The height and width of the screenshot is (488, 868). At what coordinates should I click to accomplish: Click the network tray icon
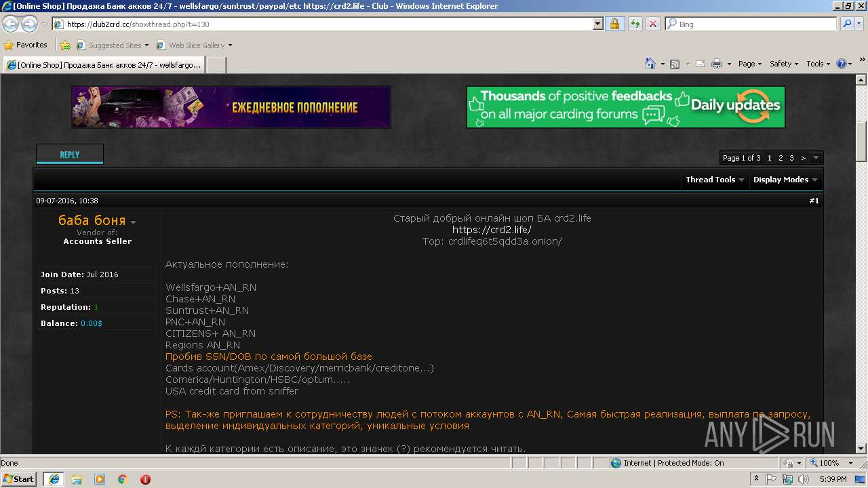pos(787,479)
